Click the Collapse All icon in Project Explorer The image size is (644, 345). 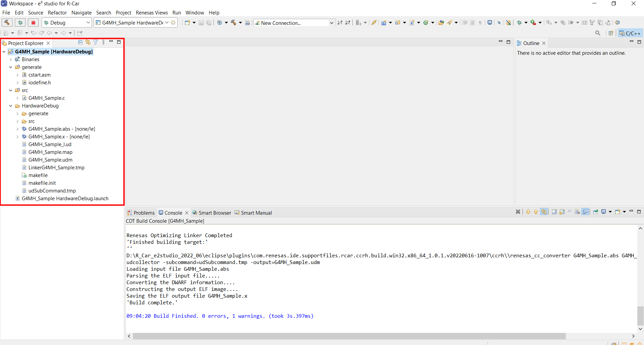tap(81, 42)
